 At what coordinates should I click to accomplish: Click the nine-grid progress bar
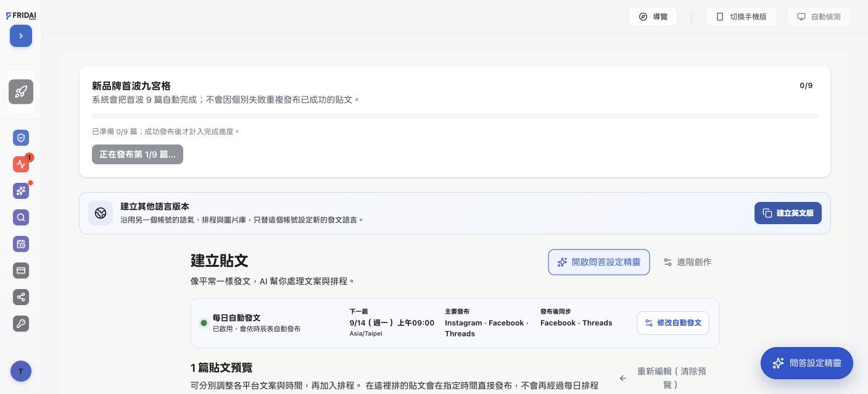point(455,116)
